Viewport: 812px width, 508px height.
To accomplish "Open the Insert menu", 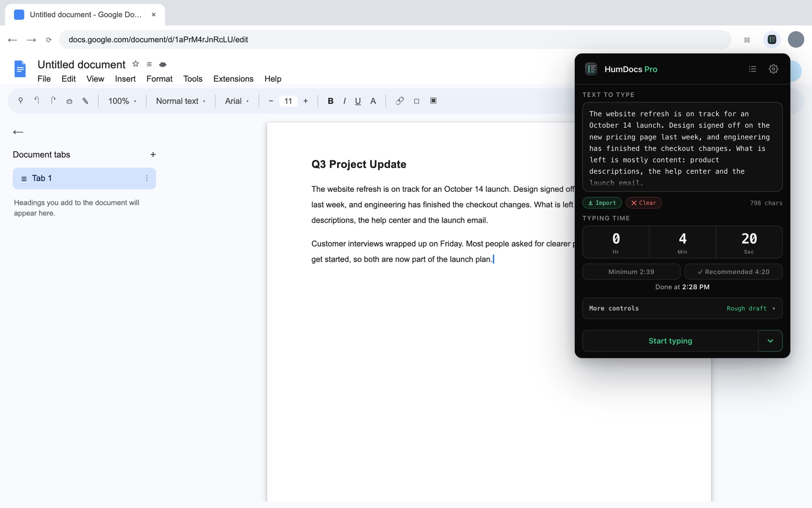I will [x=125, y=79].
